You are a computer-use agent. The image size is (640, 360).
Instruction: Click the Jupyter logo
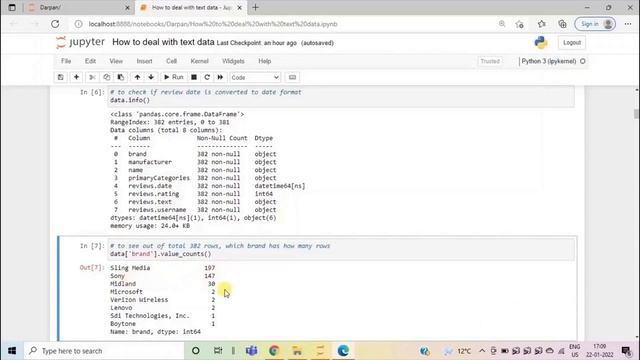tap(80, 42)
